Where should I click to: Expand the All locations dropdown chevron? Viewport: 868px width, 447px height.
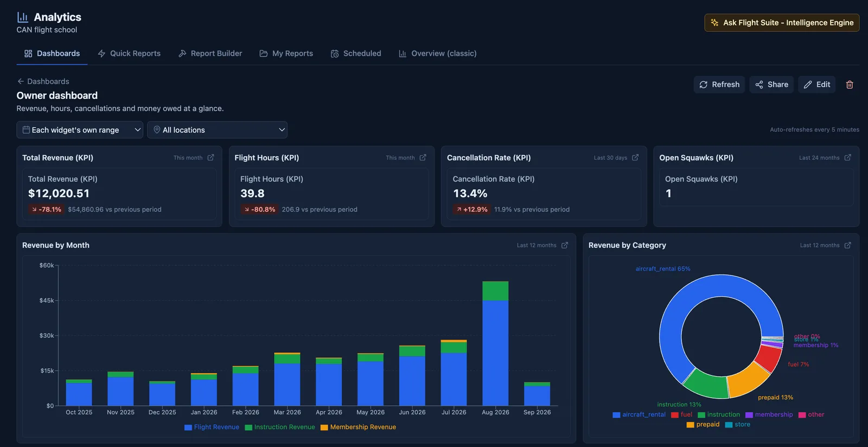coord(282,130)
